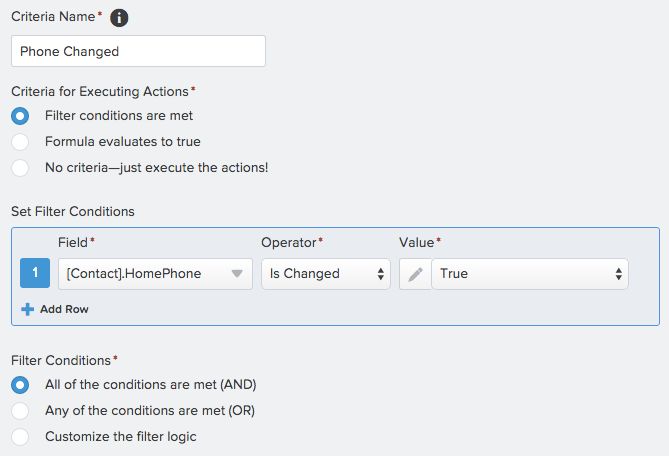This screenshot has height=456, width=669.
Task: Click the 'Formula evaluates to true' label text
Action: [x=123, y=142]
